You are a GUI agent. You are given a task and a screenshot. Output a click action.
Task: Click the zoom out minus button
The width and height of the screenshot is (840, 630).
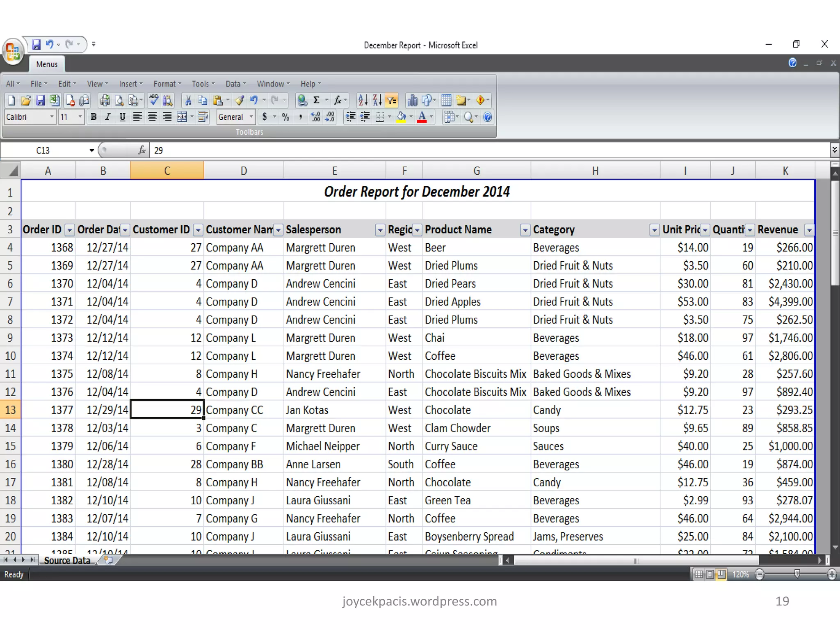760,574
